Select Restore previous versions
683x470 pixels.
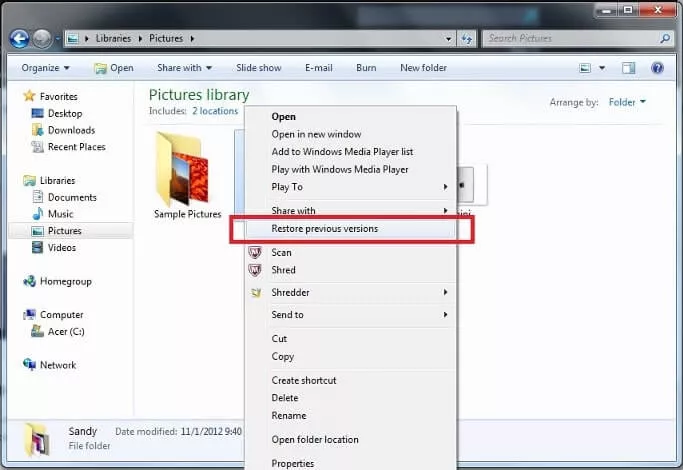pyautogui.click(x=351, y=229)
